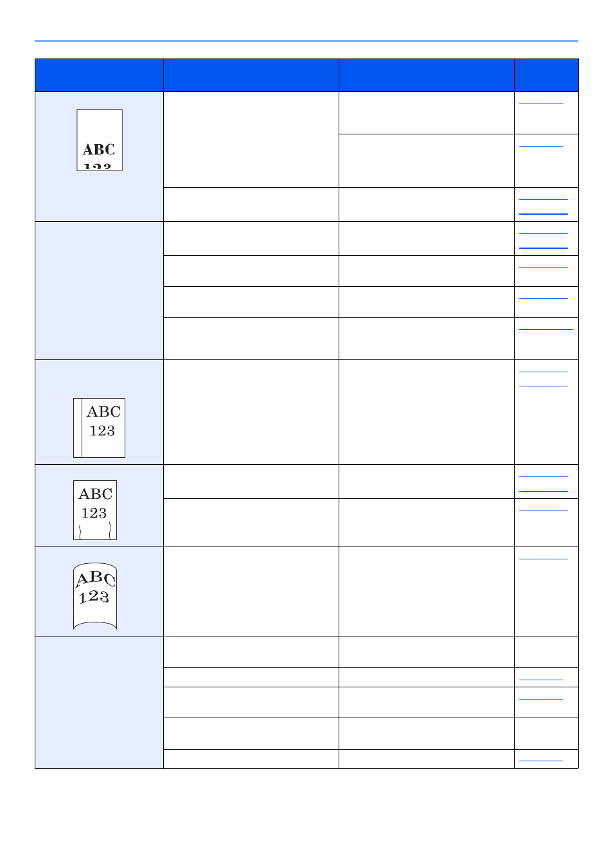
Task: Click the vertical streak line on the margin-line page
Action: (x=82, y=428)
